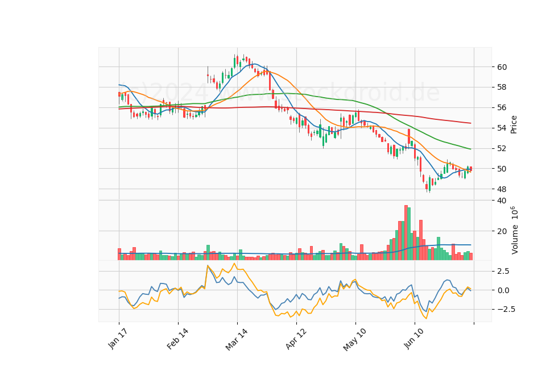Click the 40 volume axis label
Viewport: 546px width, 392px height.
click(502, 201)
